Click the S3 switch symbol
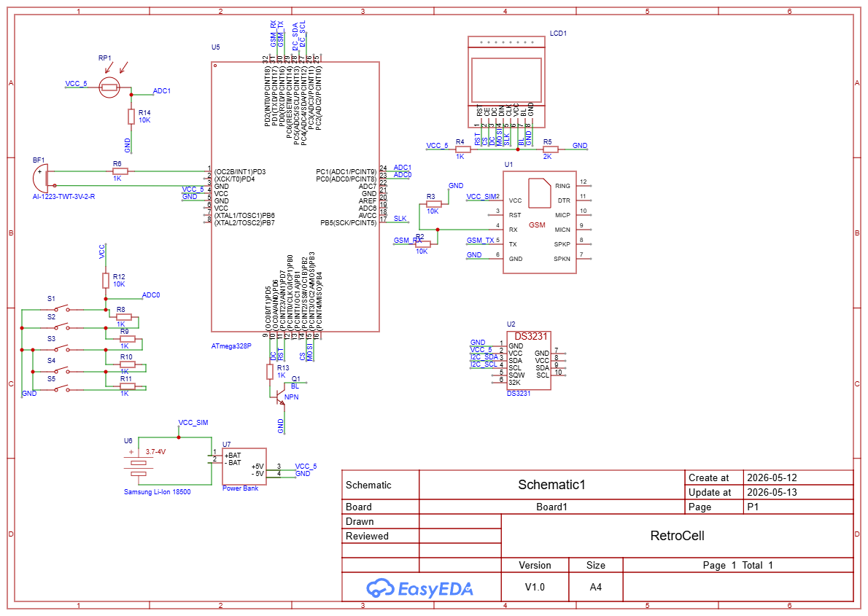The image size is (868, 616). point(61,348)
